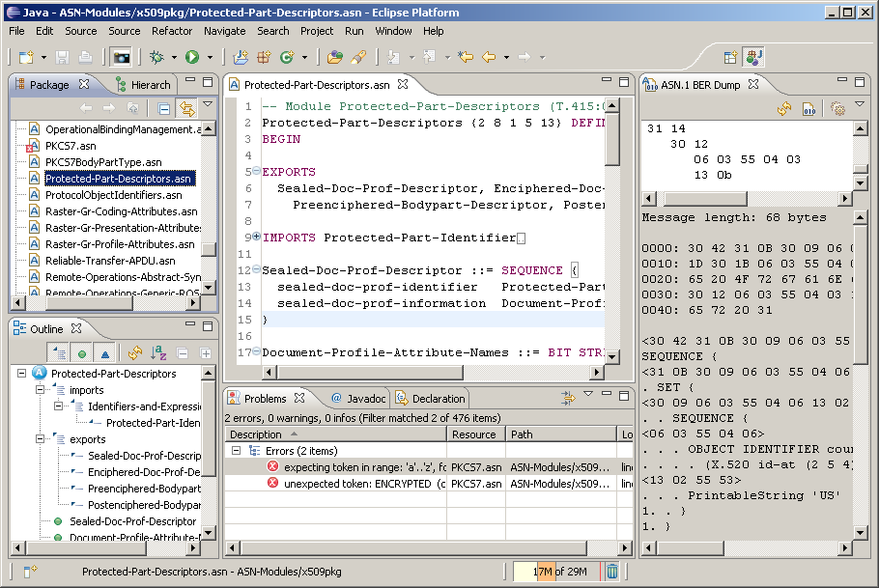Click the binary file icon in BER Dump
The image size is (879, 588).
pos(809,109)
